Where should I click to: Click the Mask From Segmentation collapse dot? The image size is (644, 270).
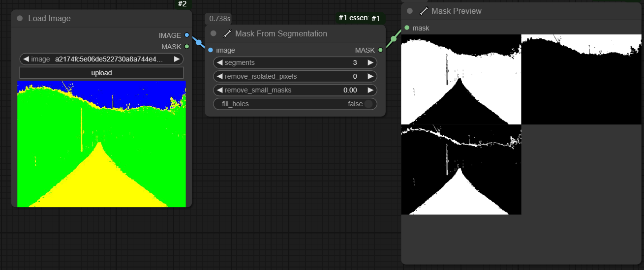214,34
